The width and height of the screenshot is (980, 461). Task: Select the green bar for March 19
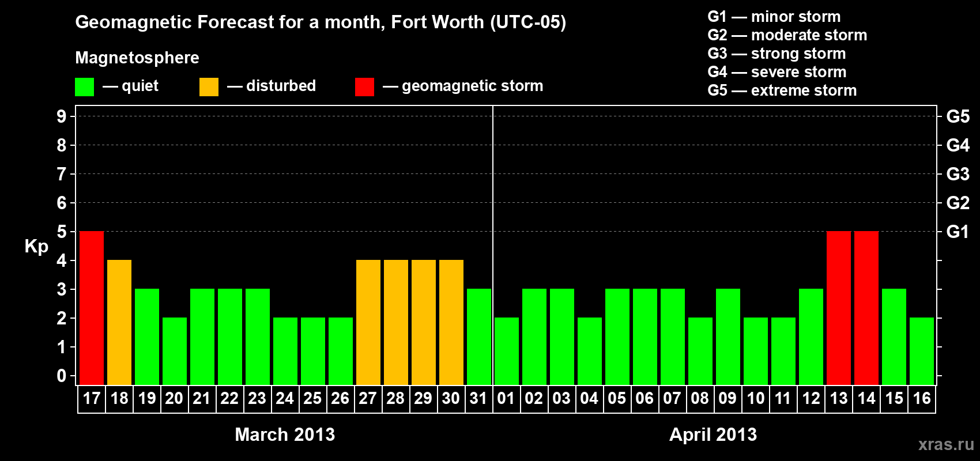pos(147,337)
